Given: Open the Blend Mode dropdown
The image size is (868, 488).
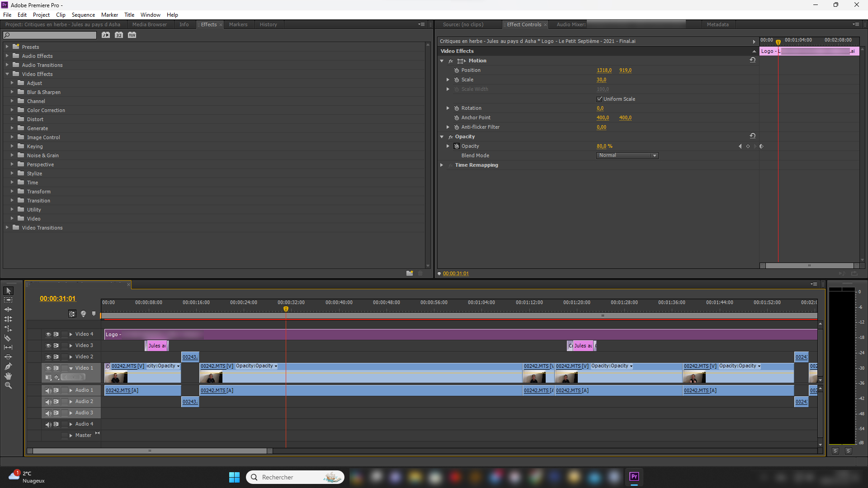Looking at the screenshot, I should [x=627, y=155].
